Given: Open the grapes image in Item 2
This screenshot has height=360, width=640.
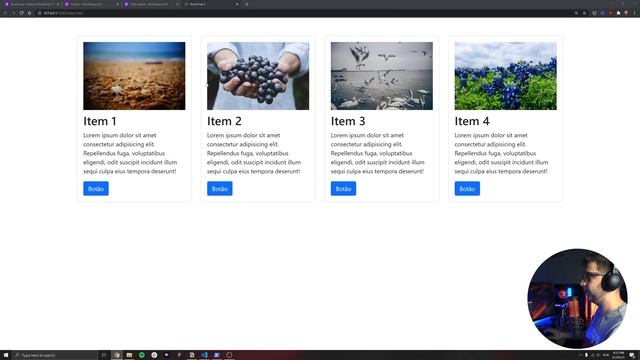Looking at the screenshot, I should point(258,76).
